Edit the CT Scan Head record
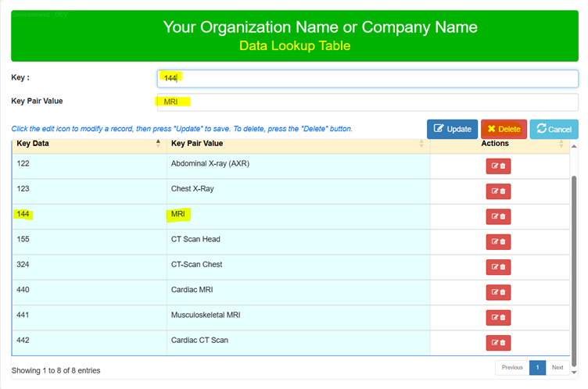Screen dimensions: 588x389 pyautogui.click(x=498, y=242)
